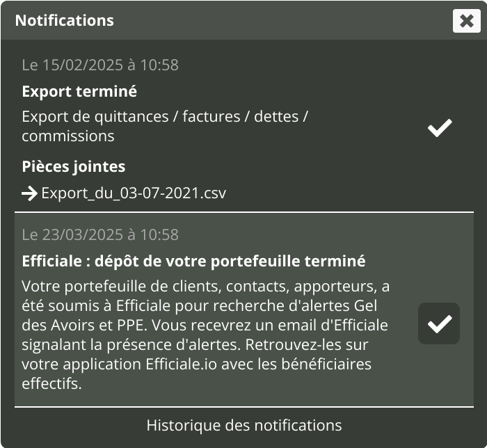Screen dimensions: 487x448
Task: Click the word "commissions" in export description
Action: click(68, 136)
